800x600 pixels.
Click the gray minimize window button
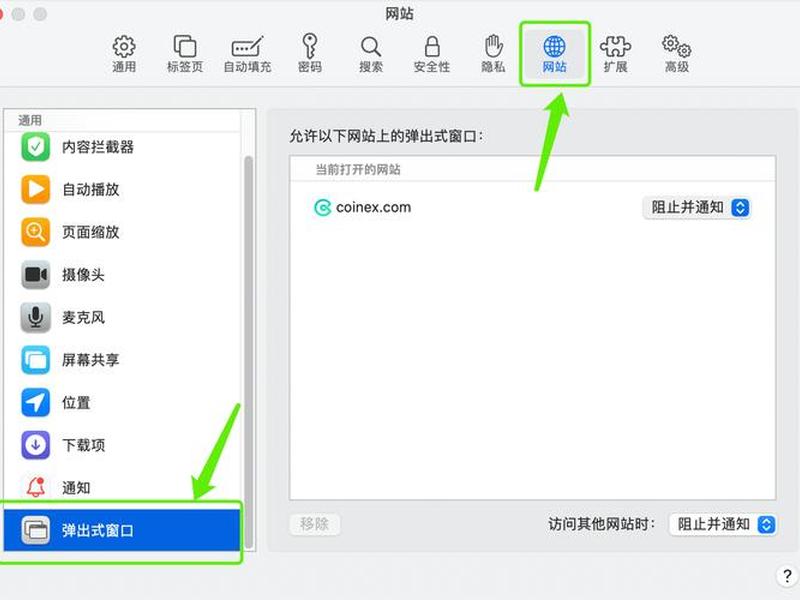pyautogui.click(x=18, y=14)
